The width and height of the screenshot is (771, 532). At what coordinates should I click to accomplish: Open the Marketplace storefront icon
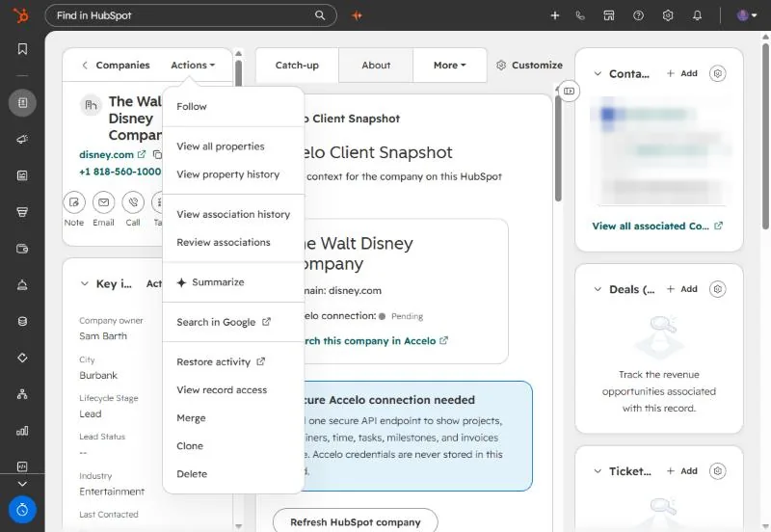tap(609, 15)
